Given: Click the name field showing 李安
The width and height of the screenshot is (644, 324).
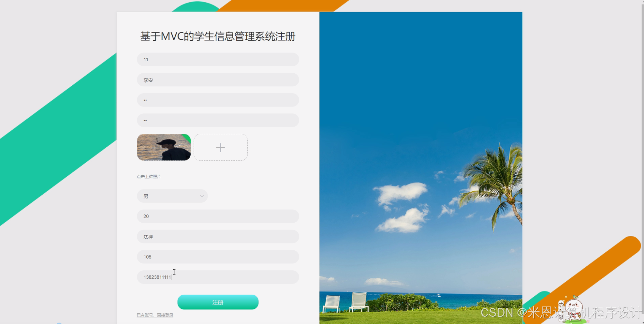Looking at the screenshot, I should 218,80.
